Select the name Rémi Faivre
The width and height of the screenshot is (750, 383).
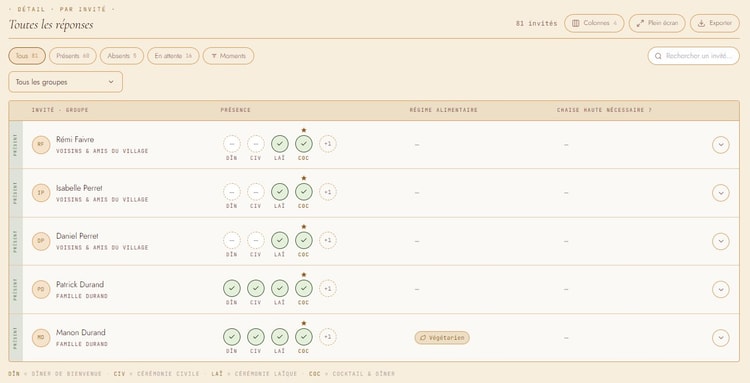75,140
